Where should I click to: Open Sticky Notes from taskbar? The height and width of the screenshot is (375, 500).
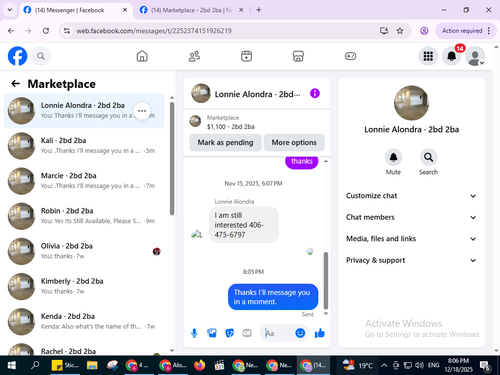(65, 365)
